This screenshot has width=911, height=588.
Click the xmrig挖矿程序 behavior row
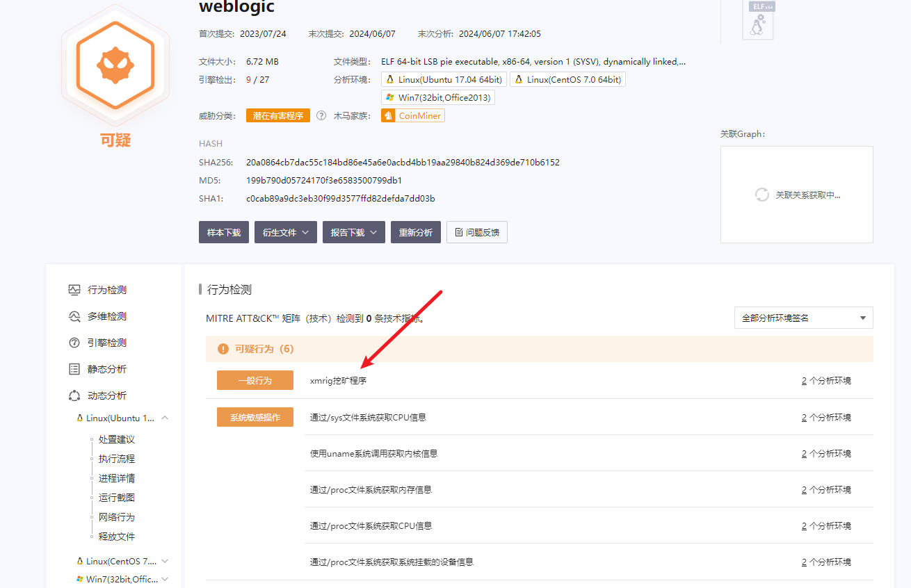[589, 381]
